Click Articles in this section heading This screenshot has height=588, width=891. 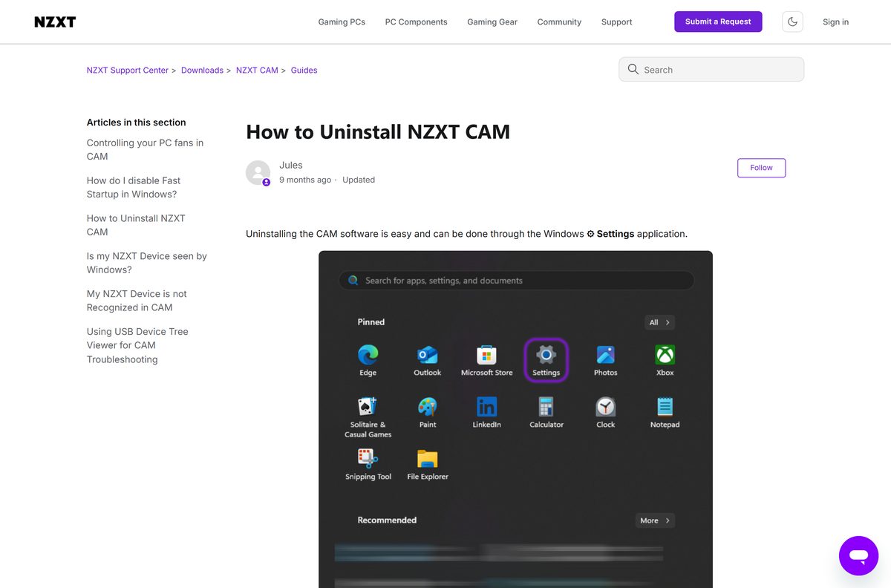(x=137, y=122)
